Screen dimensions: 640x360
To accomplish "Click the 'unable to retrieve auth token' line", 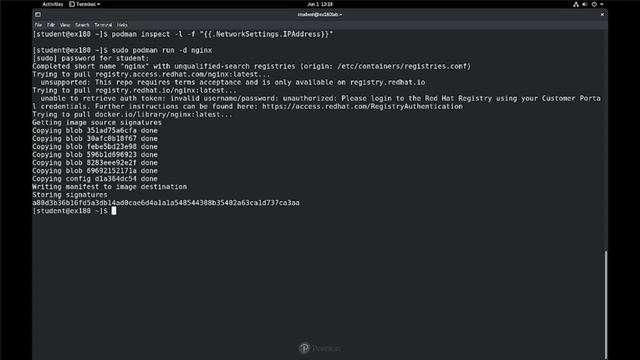I will click(320, 98).
